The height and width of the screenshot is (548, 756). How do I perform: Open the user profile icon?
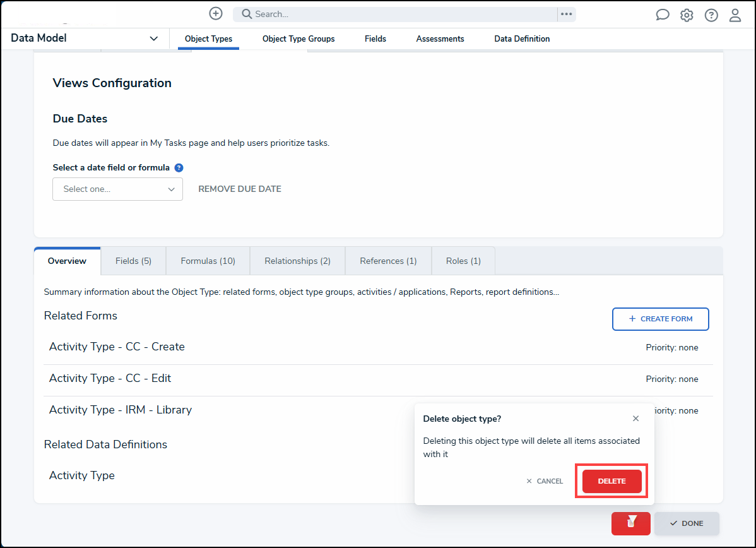tap(735, 15)
